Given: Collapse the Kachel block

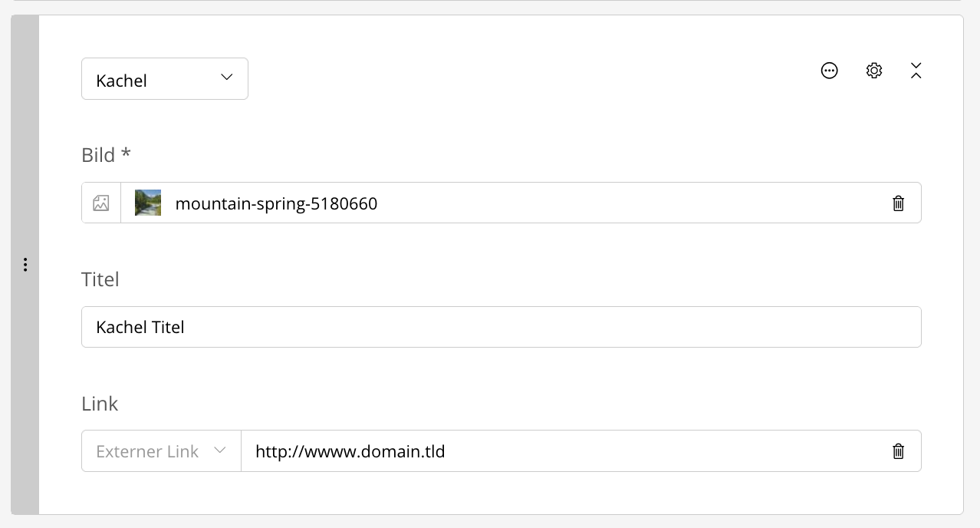Looking at the screenshot, I should [x=916, y=71].
